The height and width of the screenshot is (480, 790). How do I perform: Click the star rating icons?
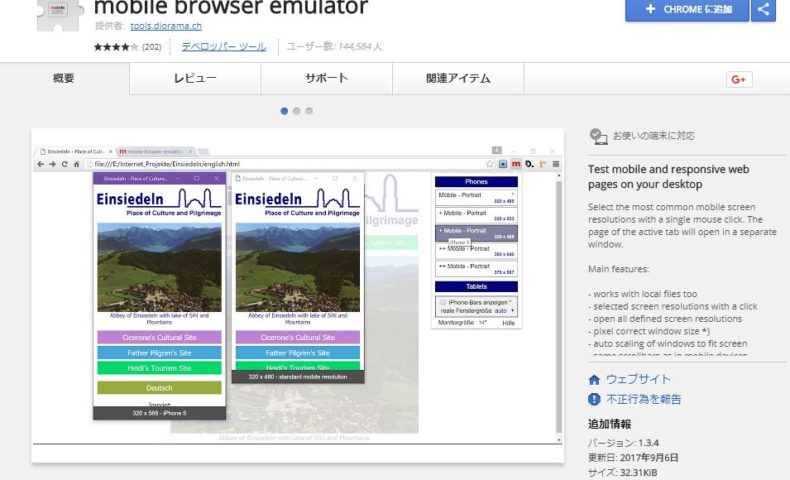(x=115, y=47)
